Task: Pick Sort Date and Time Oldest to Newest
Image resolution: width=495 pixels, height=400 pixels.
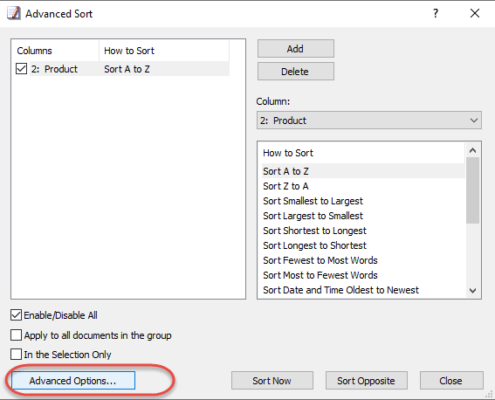Action: tap(341, 290)
